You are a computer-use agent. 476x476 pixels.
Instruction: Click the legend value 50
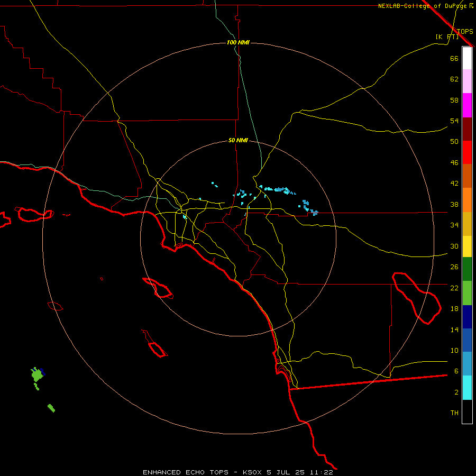[454, 142]
